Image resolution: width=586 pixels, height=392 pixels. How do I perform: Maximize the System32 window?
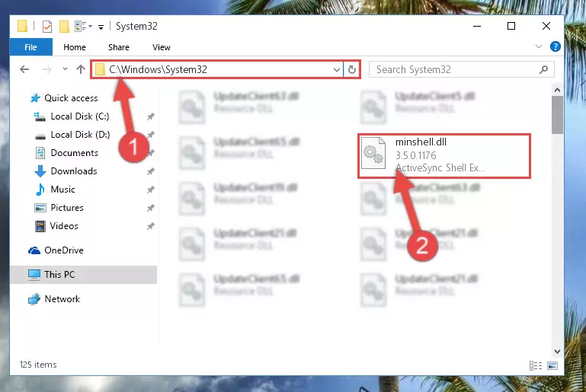(511, 26)
